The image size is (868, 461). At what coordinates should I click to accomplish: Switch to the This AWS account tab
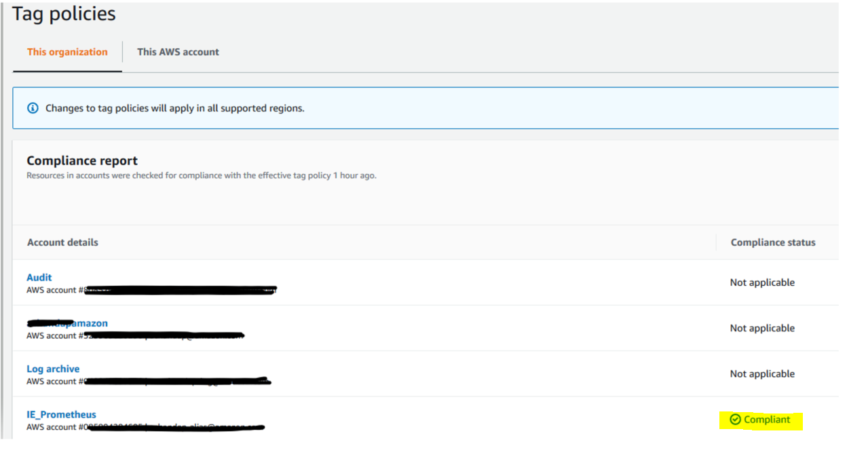click(x=178, y=52)
